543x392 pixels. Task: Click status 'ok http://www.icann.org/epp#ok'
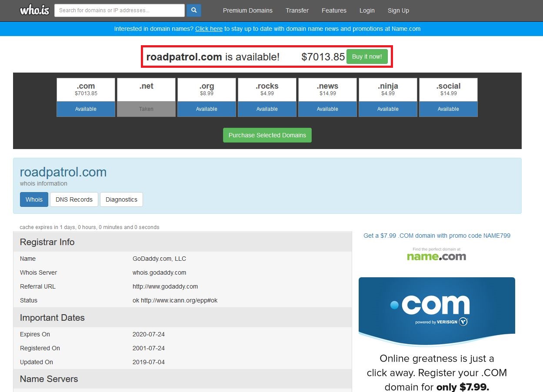175,300
